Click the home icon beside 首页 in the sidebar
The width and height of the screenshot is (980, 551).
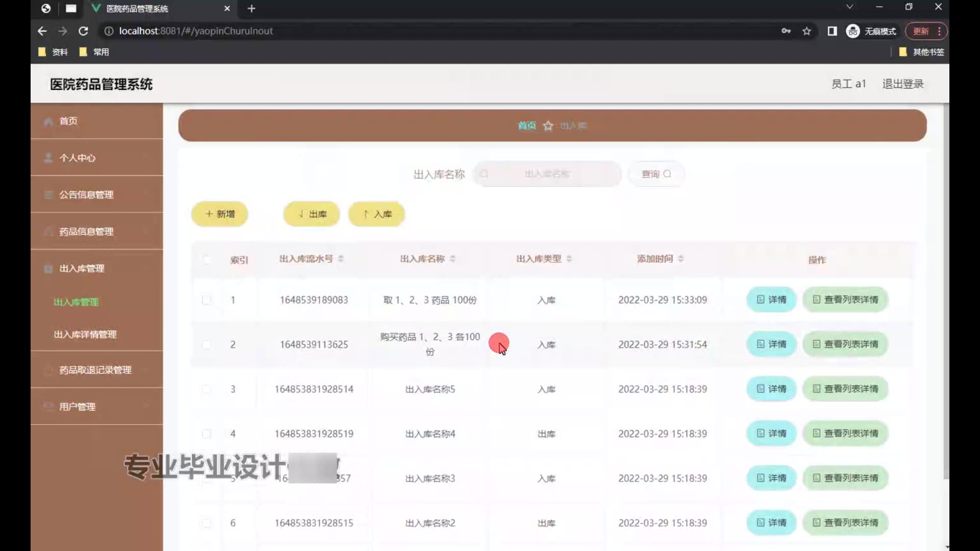(x=48, y=122)
